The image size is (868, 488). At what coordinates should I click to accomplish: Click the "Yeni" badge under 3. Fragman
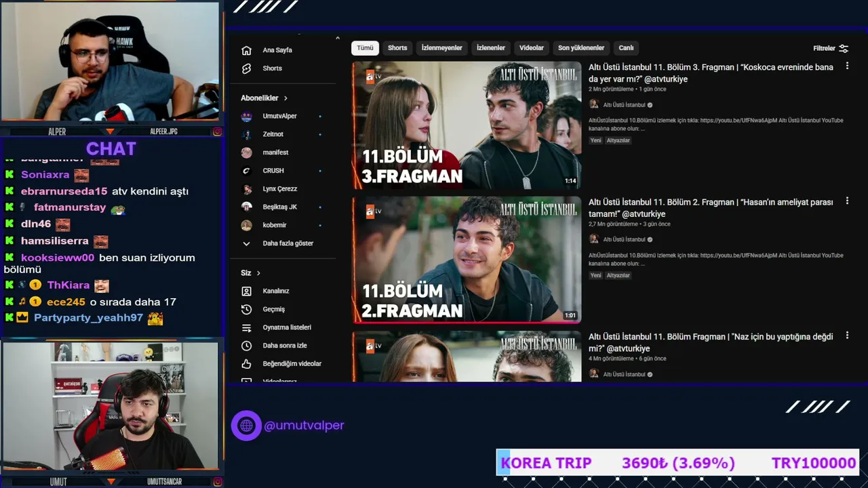pyautogui.click(x=595, y=140)
